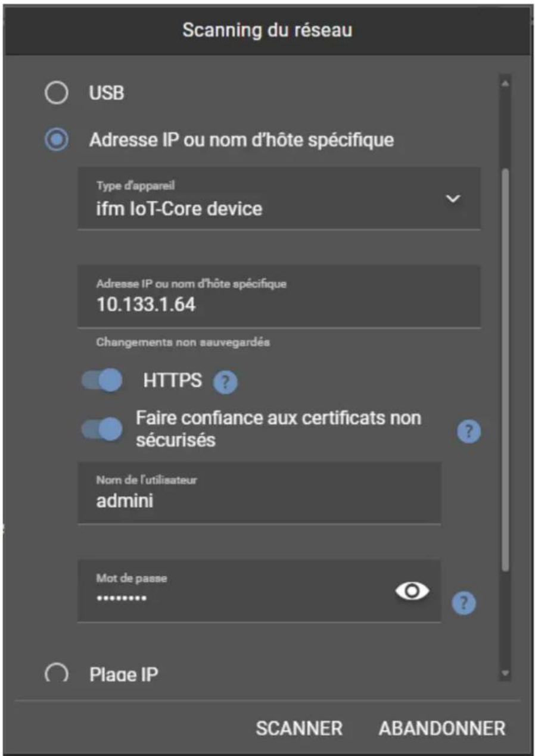The width and height of the screenshot is (535, 756).
Task: Select the Plage IP radio button
Action: [56, 674]
